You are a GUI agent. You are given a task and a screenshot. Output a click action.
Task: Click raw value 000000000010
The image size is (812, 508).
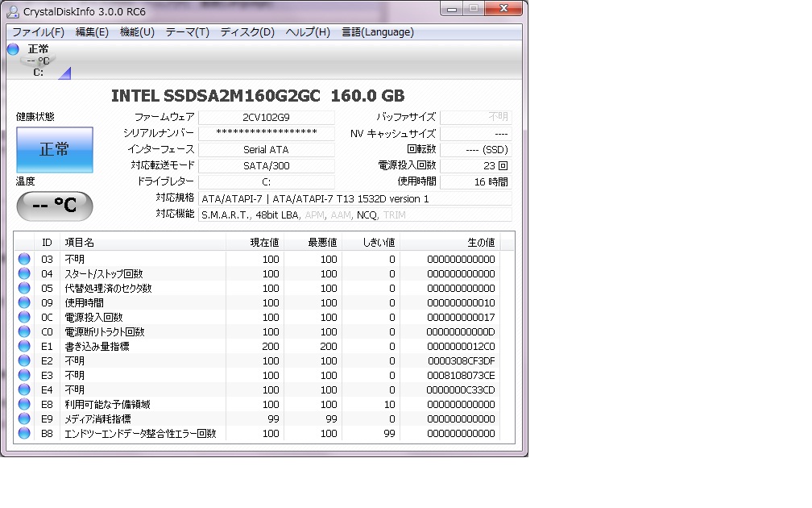[461, 302]
